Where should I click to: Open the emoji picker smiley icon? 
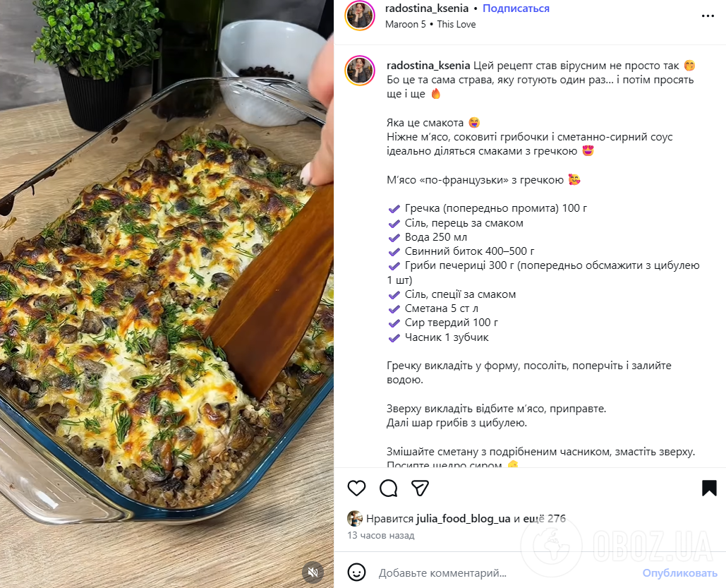coord(357,572)
